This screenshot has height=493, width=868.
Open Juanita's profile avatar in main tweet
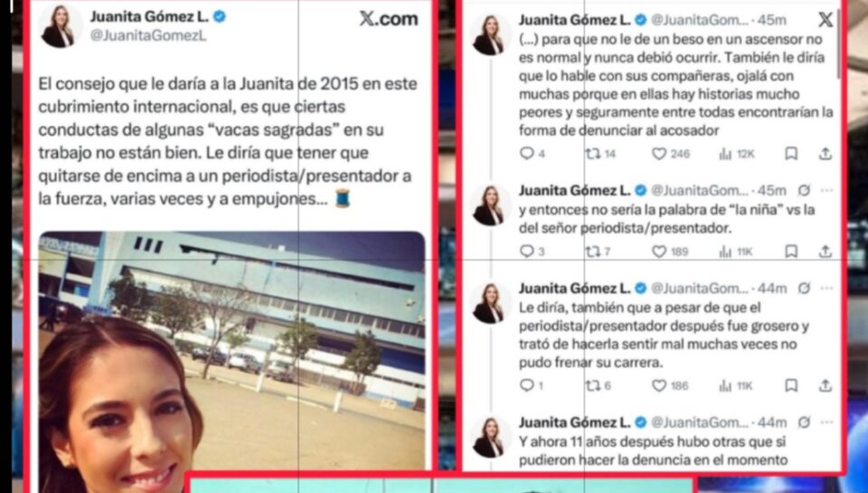pyautogui.click(x=60, y=26)
